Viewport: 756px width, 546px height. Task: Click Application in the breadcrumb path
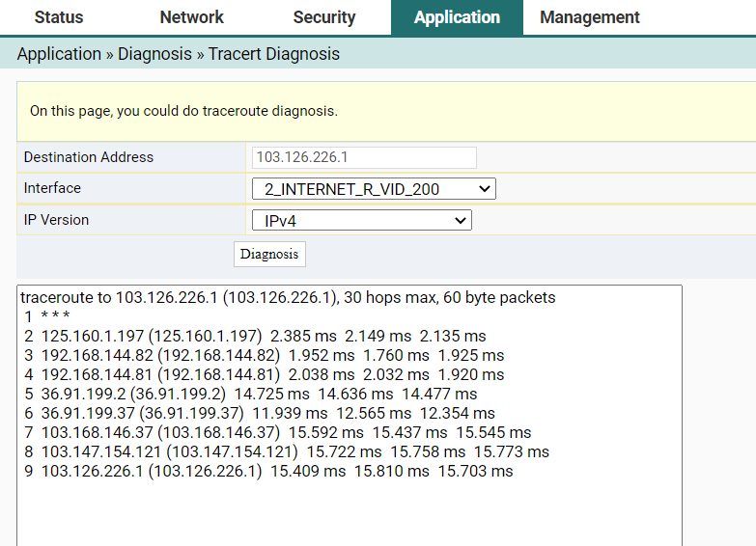(x=59, y=54)
